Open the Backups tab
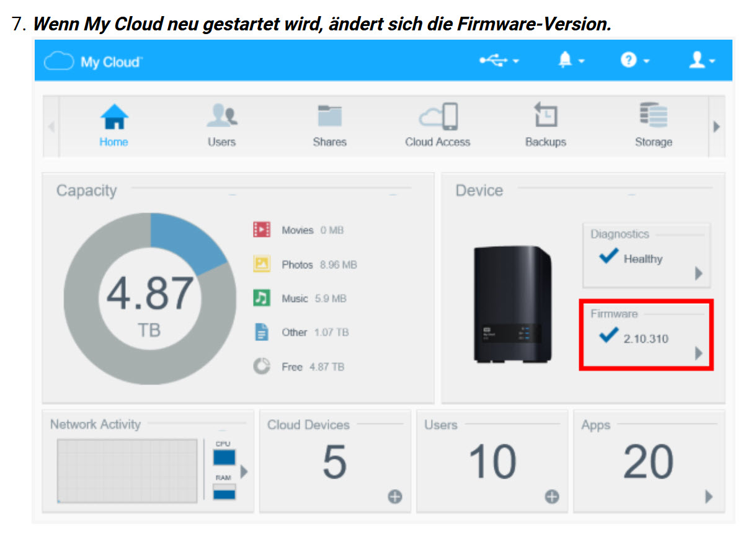This screenshot has width=756, height=535. point(546,126)
